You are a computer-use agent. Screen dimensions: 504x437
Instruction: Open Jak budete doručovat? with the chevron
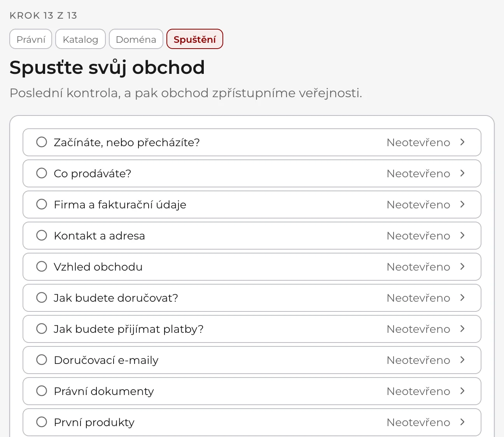462,298
